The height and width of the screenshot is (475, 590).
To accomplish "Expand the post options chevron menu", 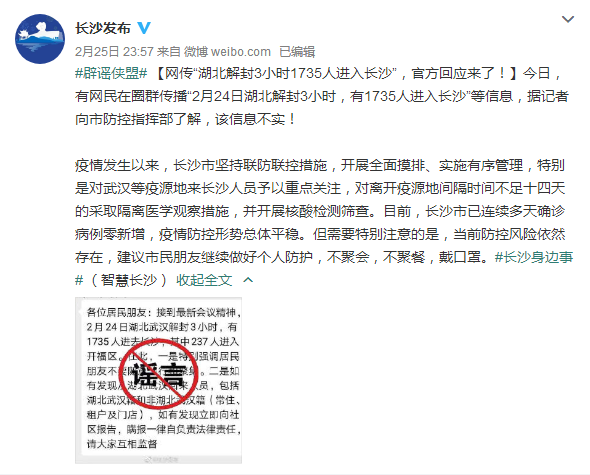I will pos(567,19).
